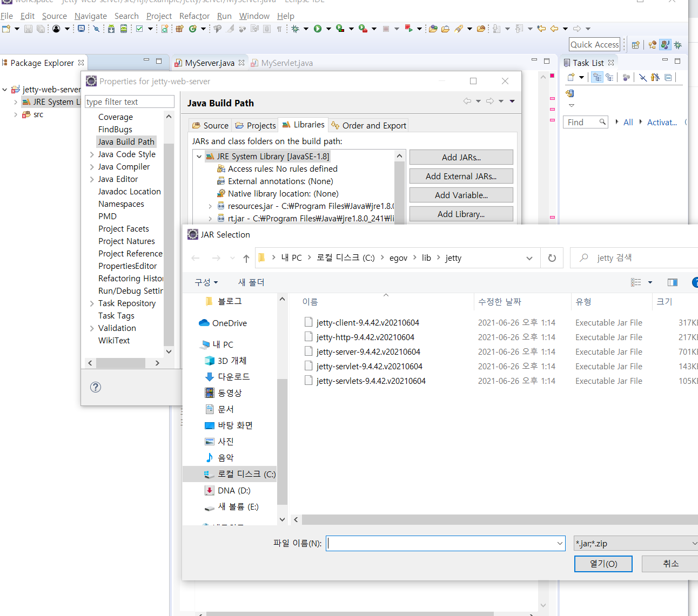Click the Run with Coverage toolbar icon
This screenshot has height=616, width=698.
(x=340, y=29)
